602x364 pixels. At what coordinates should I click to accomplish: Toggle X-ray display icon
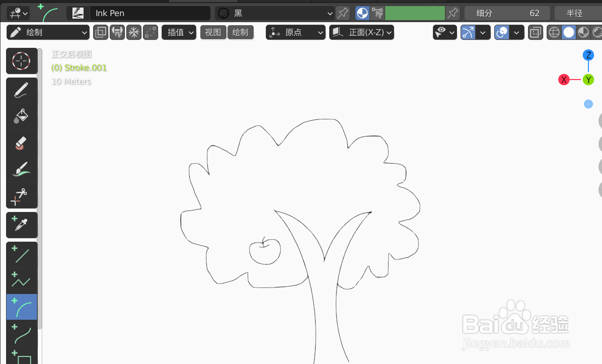tap(536, 32)
